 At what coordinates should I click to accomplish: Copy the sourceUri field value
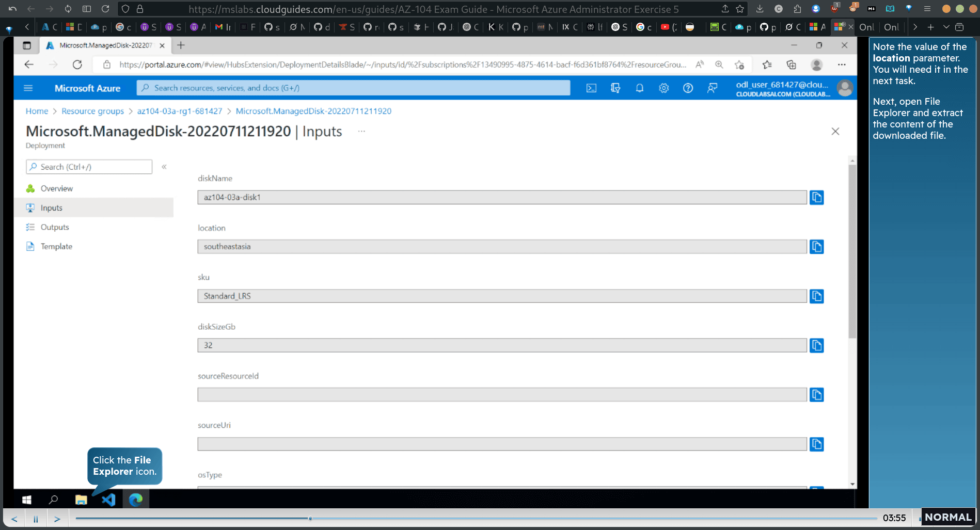pyautogui.click(x=816, y=444)
